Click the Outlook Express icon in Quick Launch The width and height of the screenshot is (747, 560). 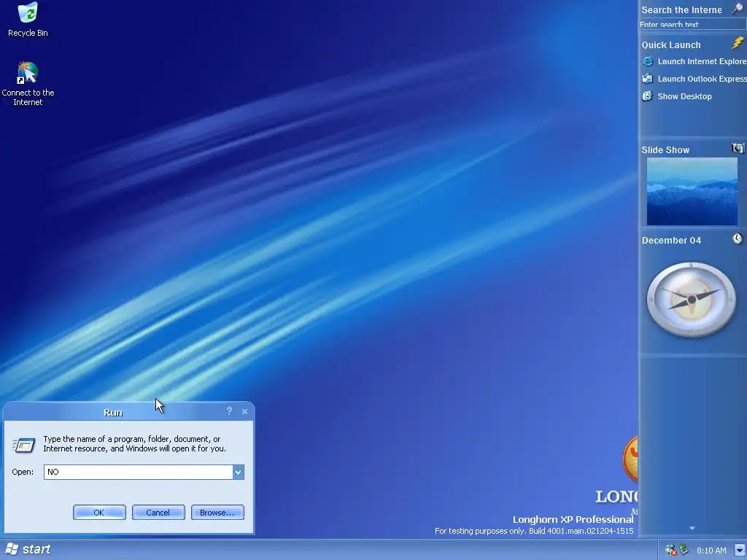[x=648, y=79]
